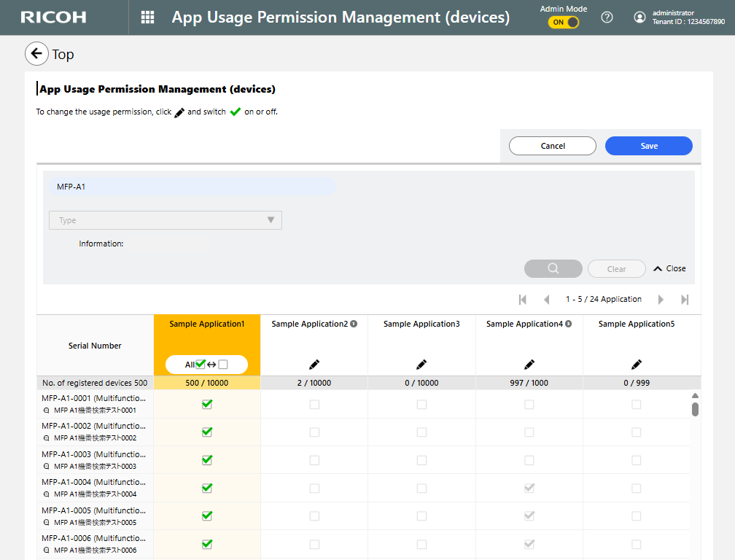The width and height of the screenshot is (735, 560).
Task: Click pencil icon under Sample Application3
Action: tap(421, 364)
